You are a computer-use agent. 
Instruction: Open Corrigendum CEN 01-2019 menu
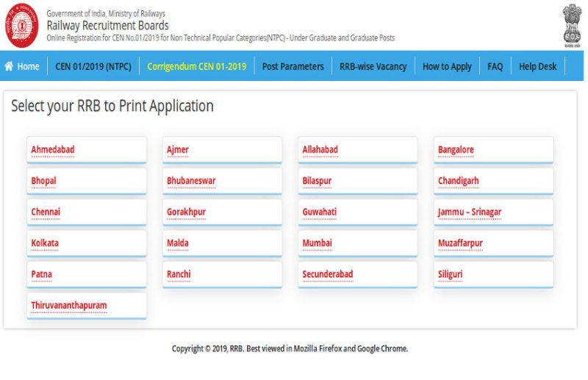pos(196,66)
